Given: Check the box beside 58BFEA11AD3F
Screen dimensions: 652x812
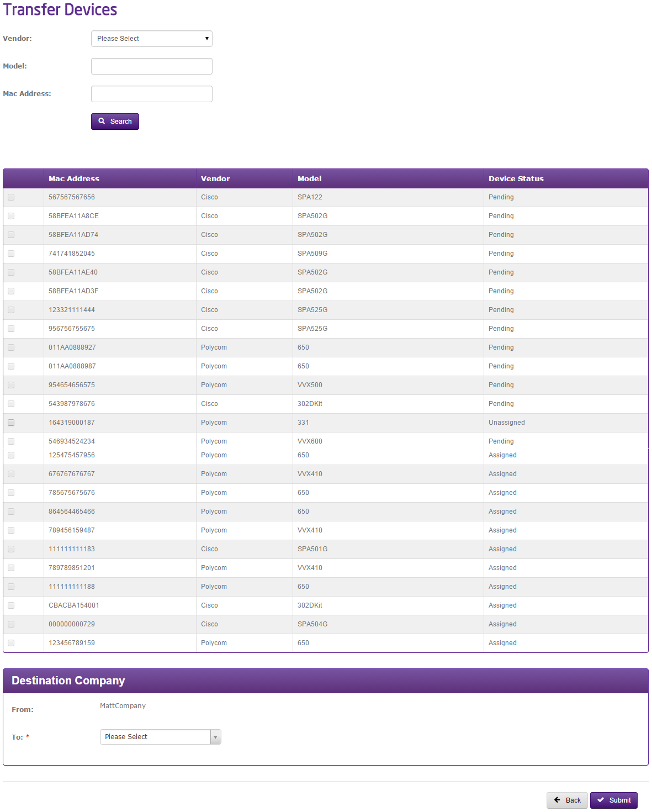Looking at the screenshot, I should point(11,291).
